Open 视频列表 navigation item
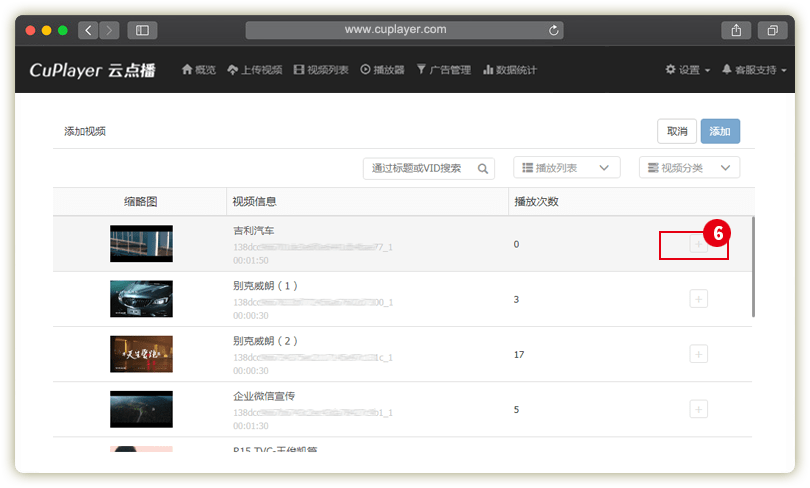The image size is (810, 488). point(321,70)
